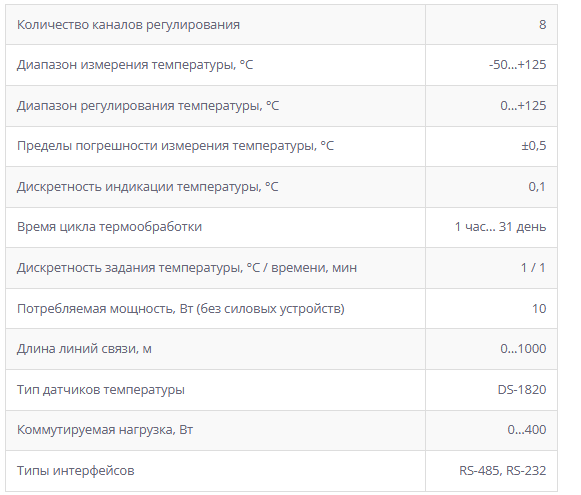Select the DS-1820 sensor type value

click(x=522, y=390)
